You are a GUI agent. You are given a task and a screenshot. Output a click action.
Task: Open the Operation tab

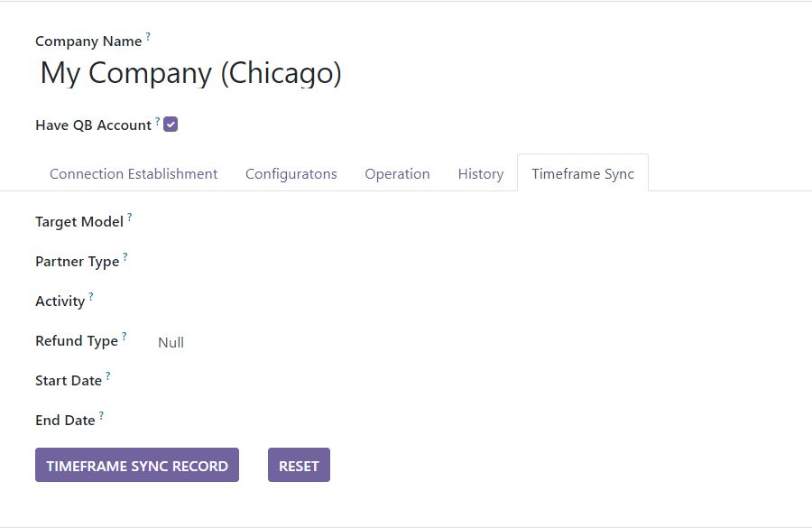[x=397, y=173]
